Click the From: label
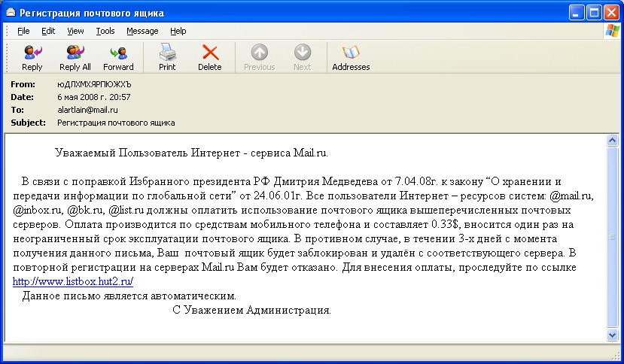Screen dimensions: 624x364 coord(23,84)
